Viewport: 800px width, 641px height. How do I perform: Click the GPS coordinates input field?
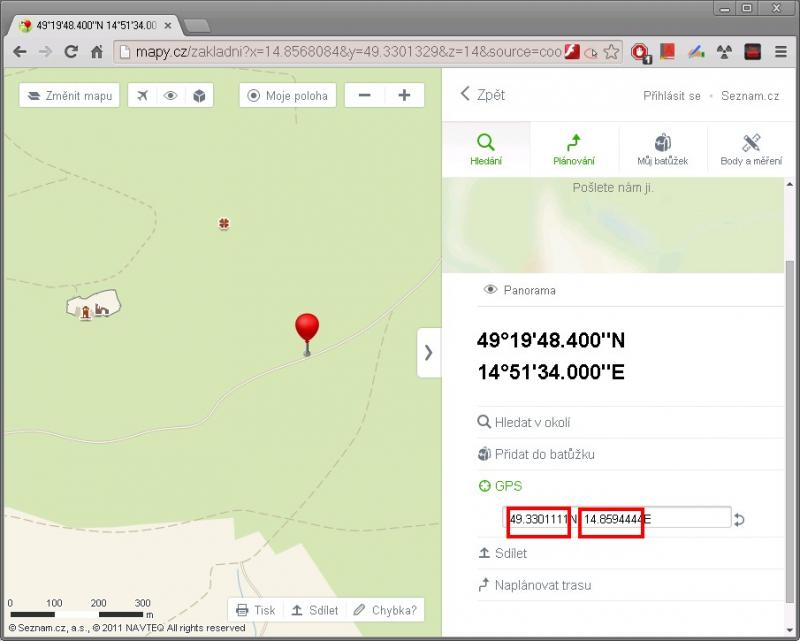point(617,518)
